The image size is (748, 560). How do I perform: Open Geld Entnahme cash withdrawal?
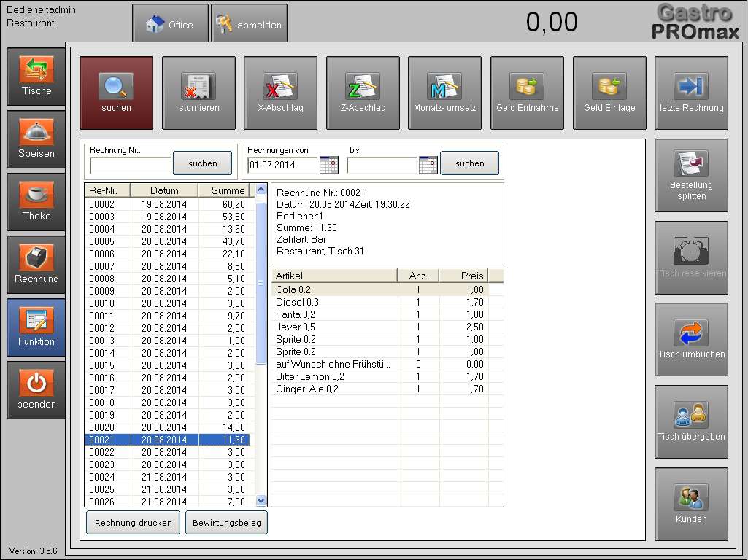pos(527,93)
